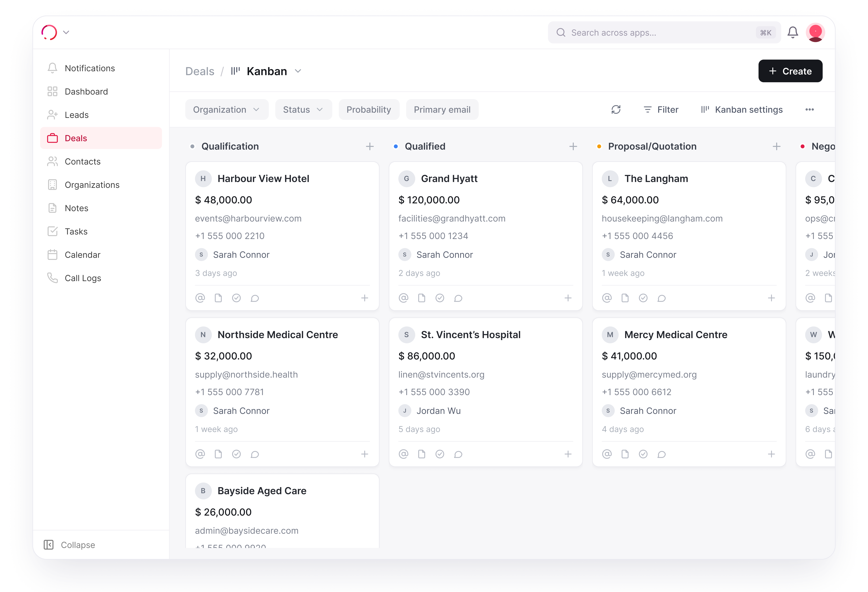Click the plus icon on The Langham card

coord(771,298)
